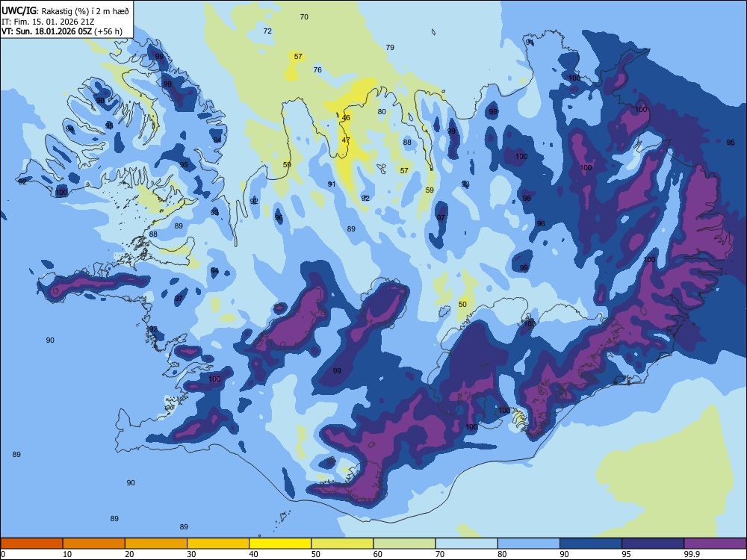This screenshot has height=560, width=747.
Task: Click the map value '72' in the north
Action: click(267, 31)
